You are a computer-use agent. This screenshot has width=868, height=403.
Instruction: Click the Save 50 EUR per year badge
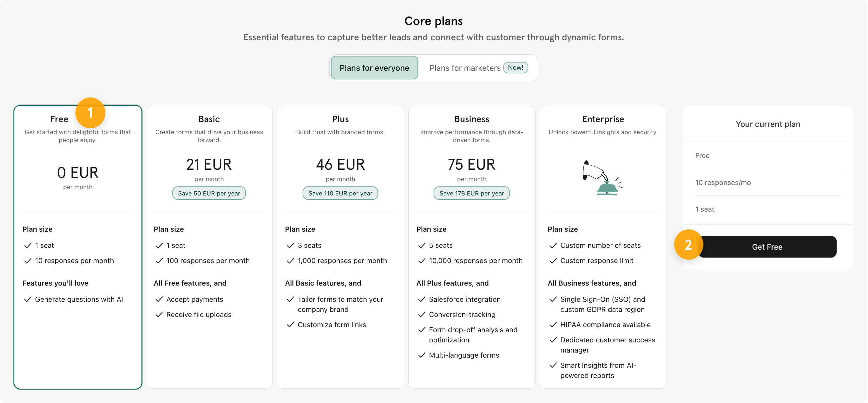click(x=209, y=193)
